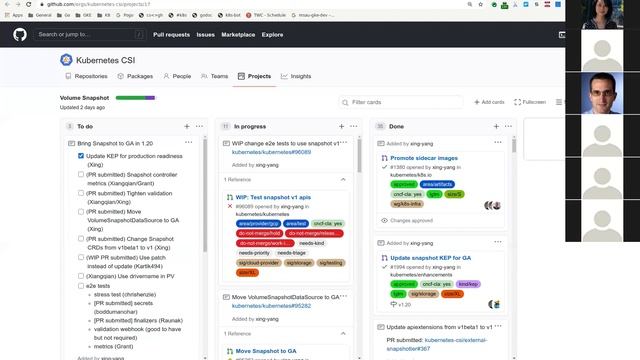The height and width of the screenshot is (360, 640).
Task: Open the In progress column options menu
Action: 353,127
